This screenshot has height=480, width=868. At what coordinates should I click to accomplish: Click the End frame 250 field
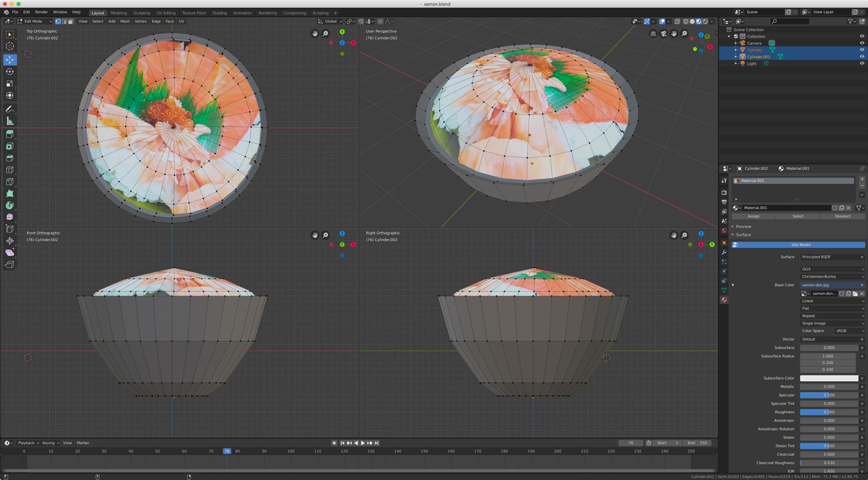click(x=697, y=443)
